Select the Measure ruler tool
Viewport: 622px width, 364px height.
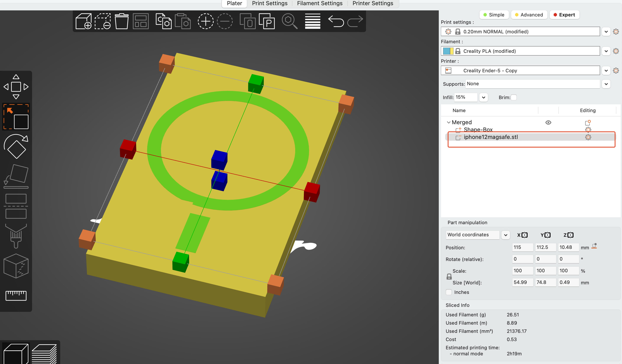(x=16, y=295)
